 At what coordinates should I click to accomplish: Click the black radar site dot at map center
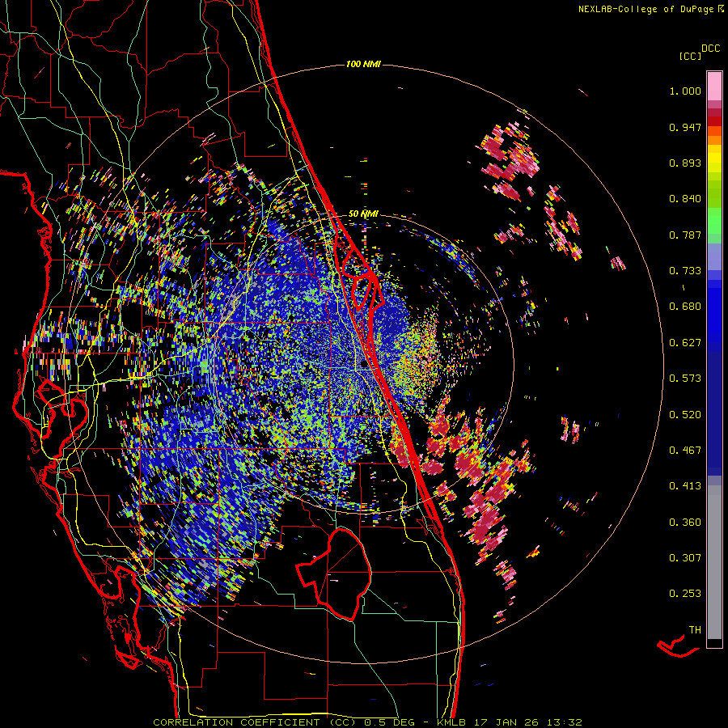click(364, 365)
